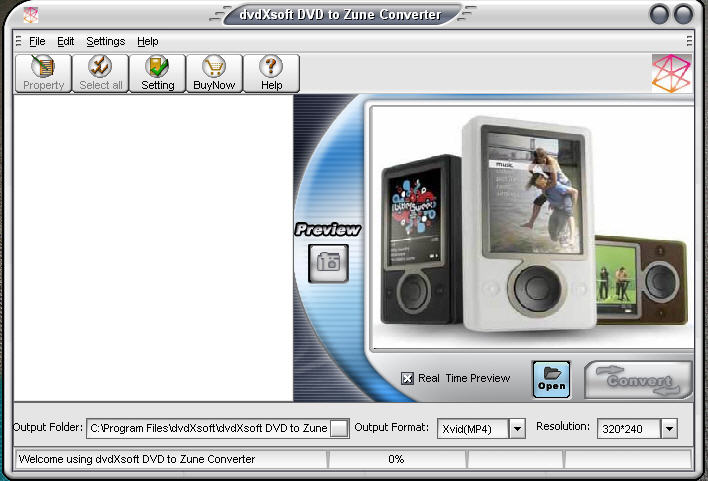
Task: Click the dvdXsoft logo at toolbar right
Action: point(671,74)
